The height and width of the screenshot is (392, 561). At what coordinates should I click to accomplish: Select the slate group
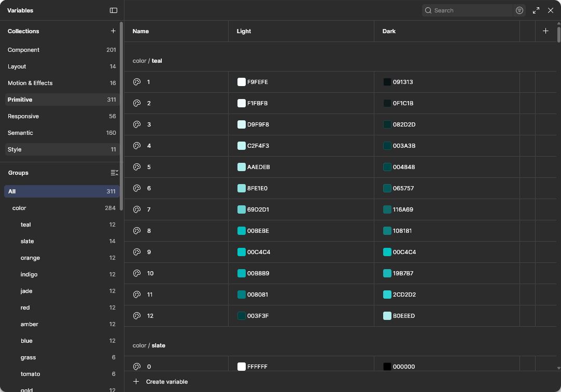point(62,242)
